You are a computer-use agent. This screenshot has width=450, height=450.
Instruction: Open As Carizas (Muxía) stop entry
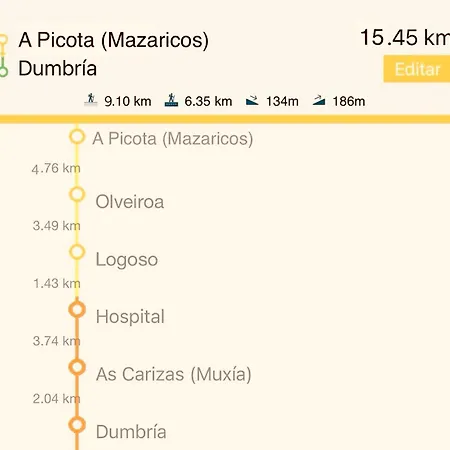pos(174,374)
